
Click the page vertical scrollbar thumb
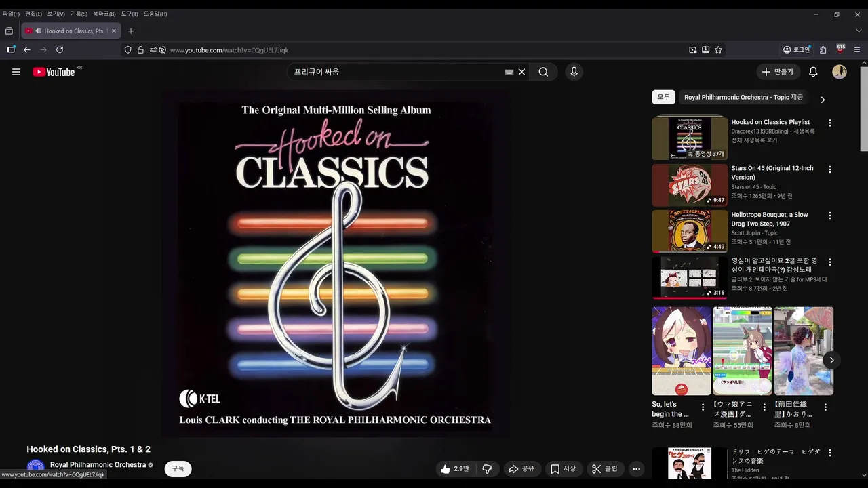point(864,109)
